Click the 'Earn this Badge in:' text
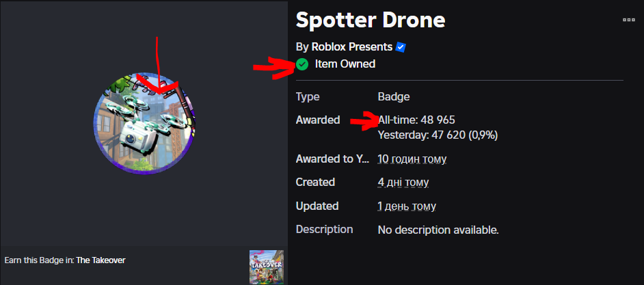Viewport: 644px width, 285px height. click(40, 260)
